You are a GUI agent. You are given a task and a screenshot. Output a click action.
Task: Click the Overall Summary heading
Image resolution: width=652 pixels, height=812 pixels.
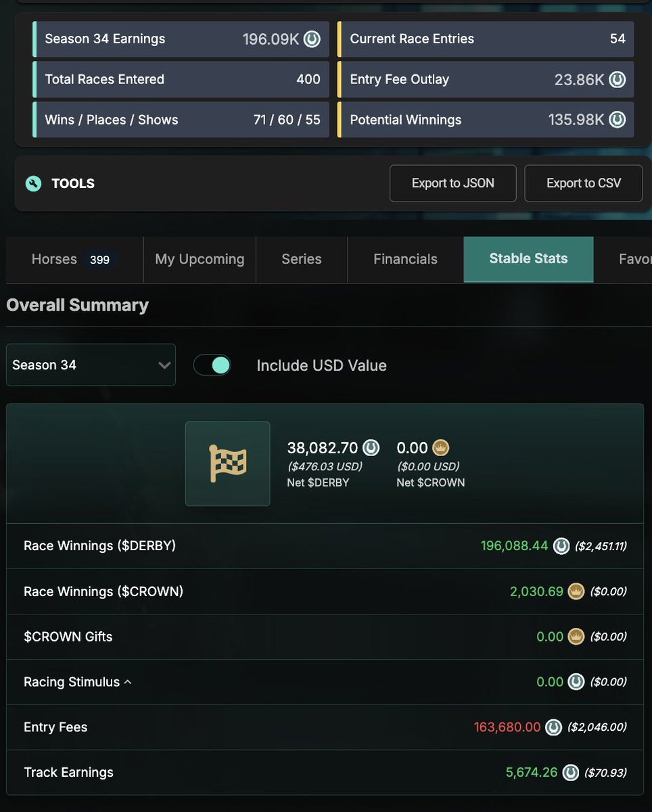pyautogui.click(x=78, y=305)
